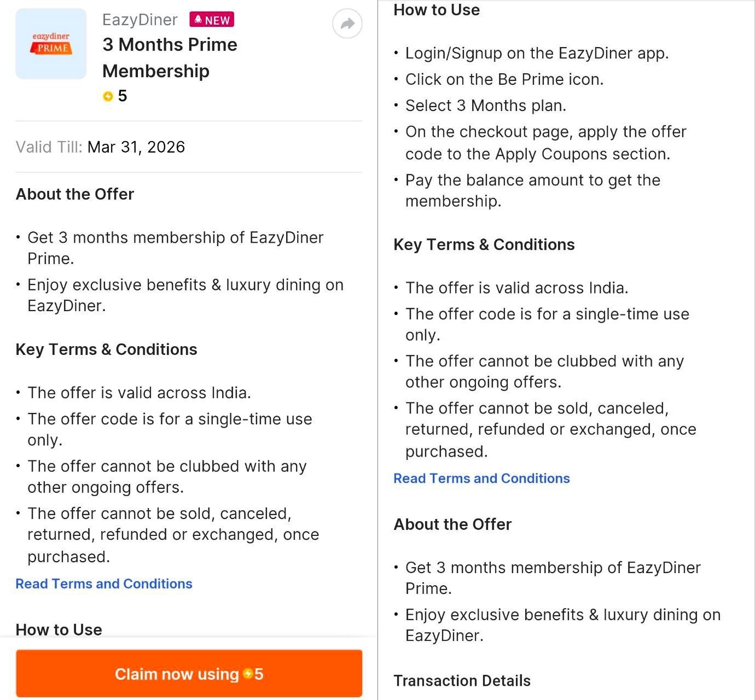This screenshot has width=755, height=700.
Task: Click Key Terms & Conditions heading in left pane
Action: [106, 349]
